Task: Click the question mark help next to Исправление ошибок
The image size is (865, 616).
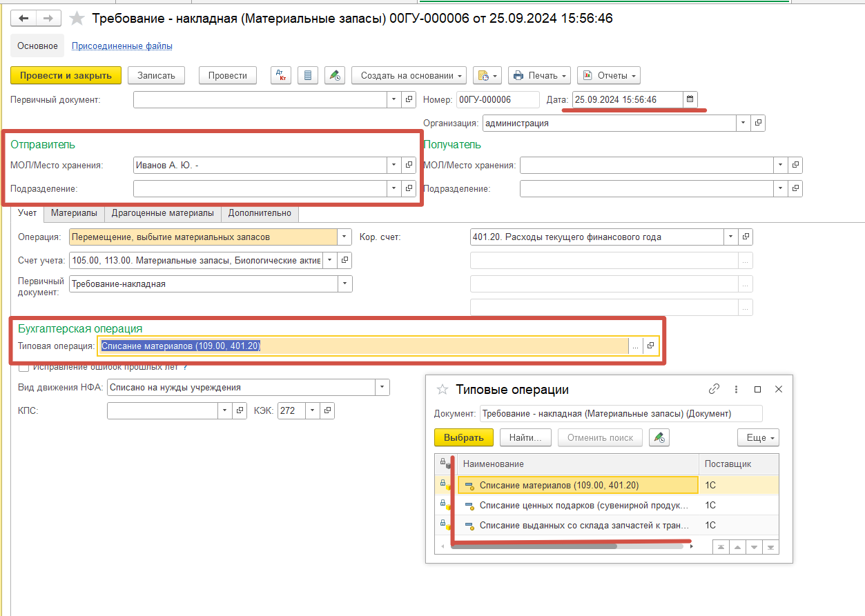Action: (185, 366)
